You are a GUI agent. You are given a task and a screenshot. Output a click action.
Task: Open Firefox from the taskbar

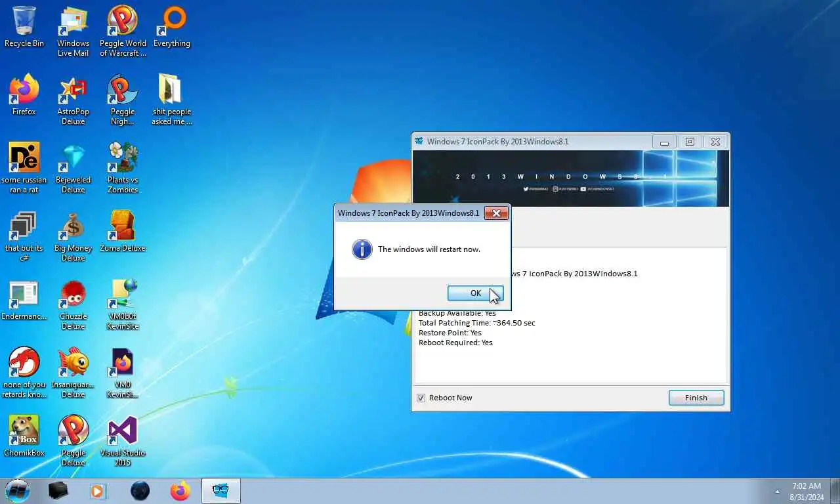pos(180,490)
